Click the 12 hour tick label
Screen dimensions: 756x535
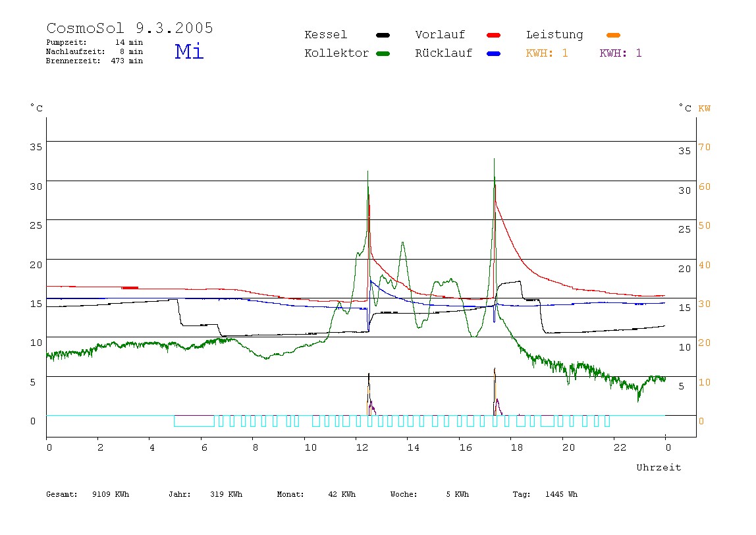point(362,447)
